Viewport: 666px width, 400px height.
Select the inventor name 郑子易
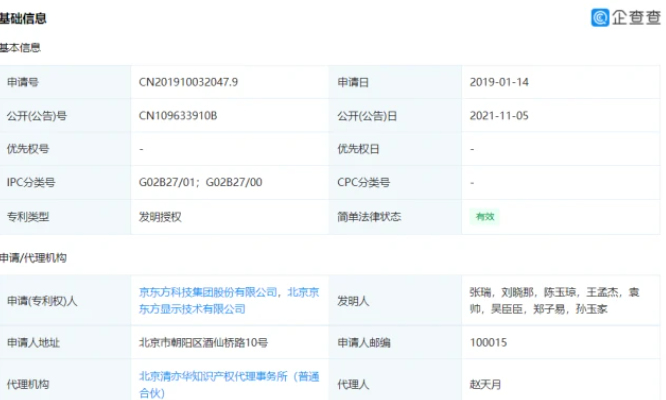[549, 309]
